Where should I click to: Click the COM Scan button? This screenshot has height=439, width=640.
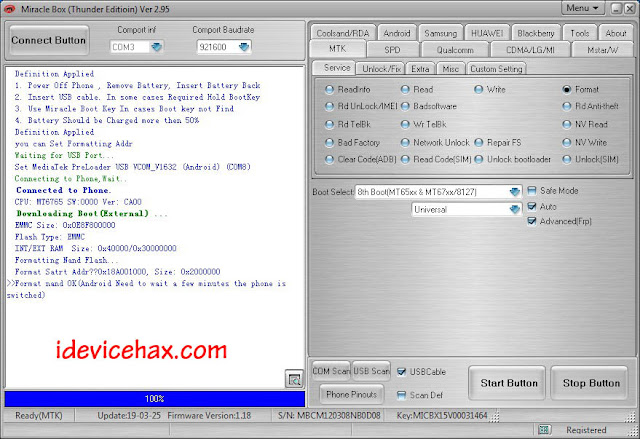point(331,371)
